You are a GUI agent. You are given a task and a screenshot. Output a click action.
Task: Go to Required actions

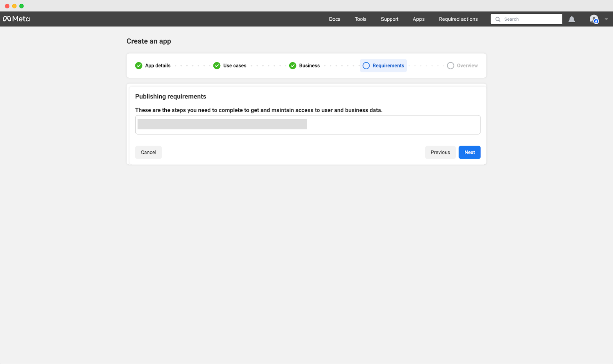458,19
